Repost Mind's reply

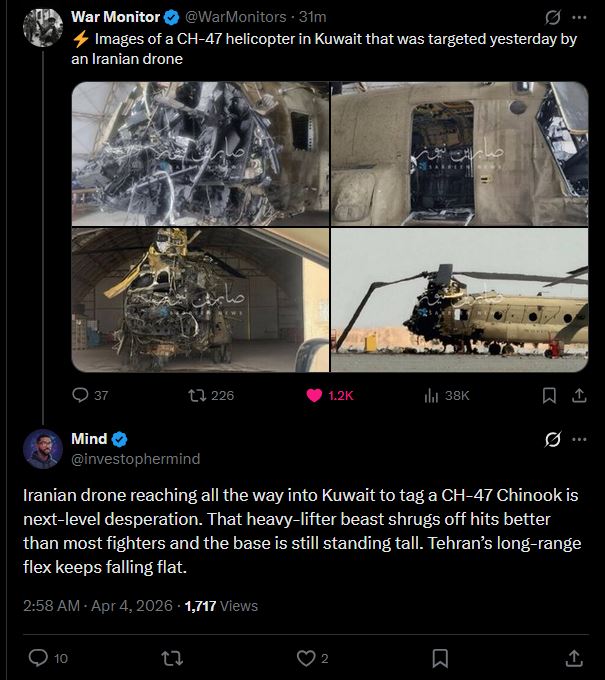tap(172, 658)
